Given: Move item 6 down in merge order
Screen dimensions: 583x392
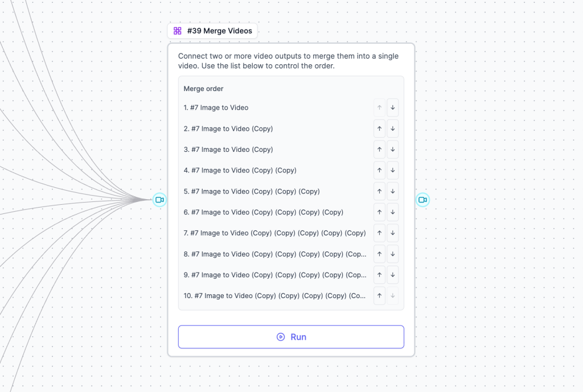Looking at the screenshot, I should point(393,212).
